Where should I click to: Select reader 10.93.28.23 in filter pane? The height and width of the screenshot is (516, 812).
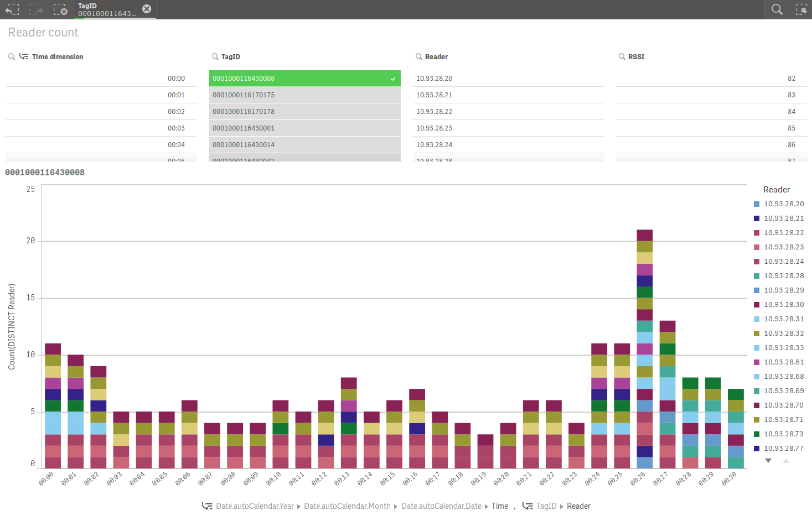pyautogui.click(x=508, y=128)
